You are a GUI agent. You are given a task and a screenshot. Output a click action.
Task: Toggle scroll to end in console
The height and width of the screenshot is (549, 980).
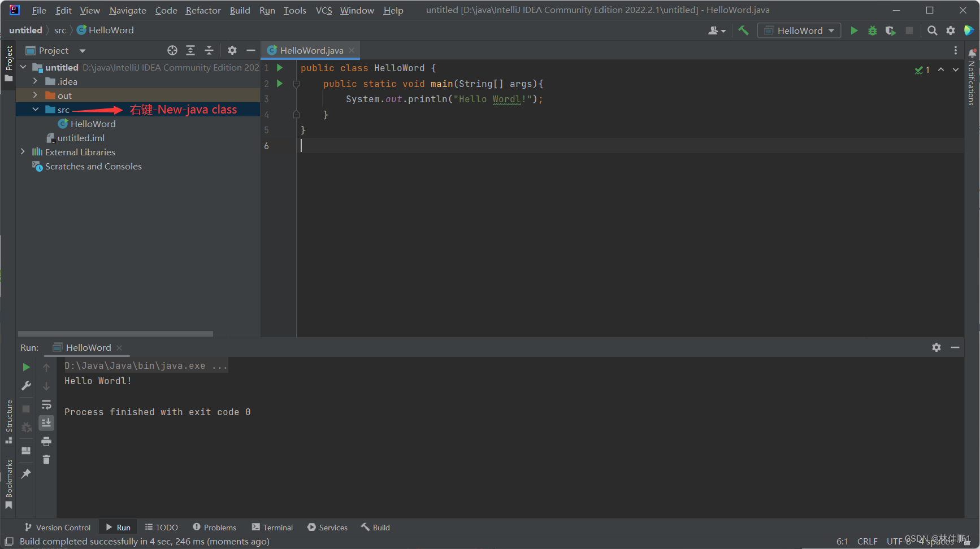tap(46, 422)
